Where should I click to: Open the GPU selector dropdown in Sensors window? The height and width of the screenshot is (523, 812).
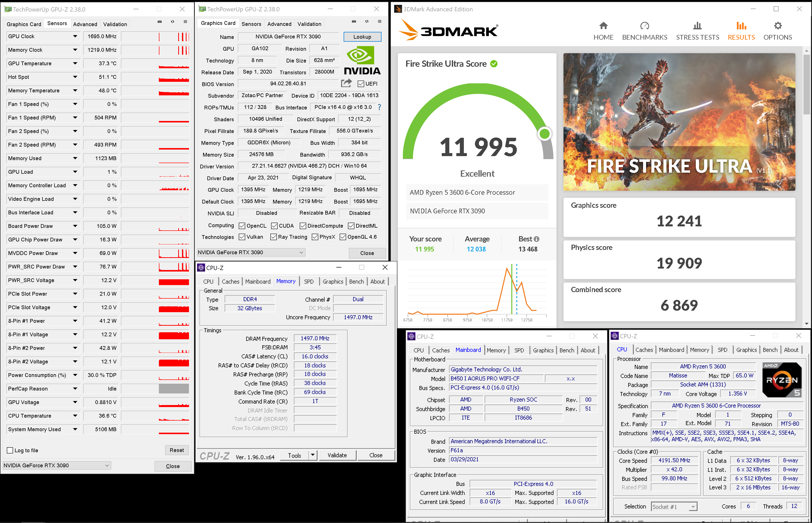pos(57,465)
